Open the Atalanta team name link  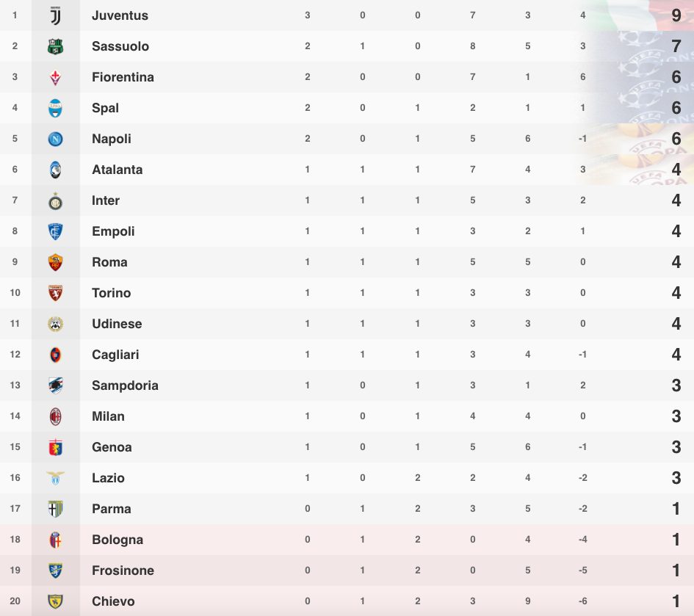pyautogui.click(x=118, y=170)
